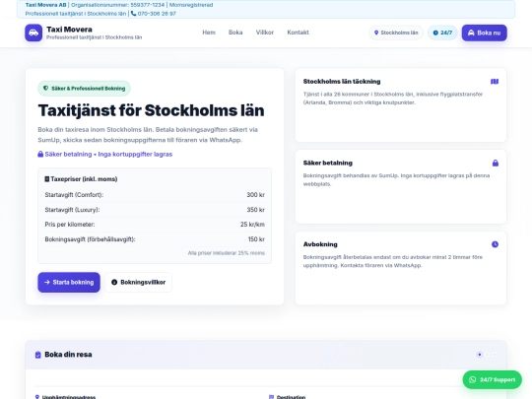The height and width of the screenshot is (399, 532).
Task: Click the Taxi Movera car logo icon
Action: tap(33, 33)
